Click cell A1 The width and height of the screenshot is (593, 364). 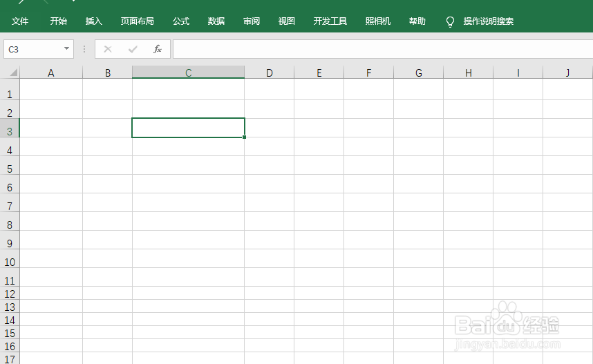point(51,90)
